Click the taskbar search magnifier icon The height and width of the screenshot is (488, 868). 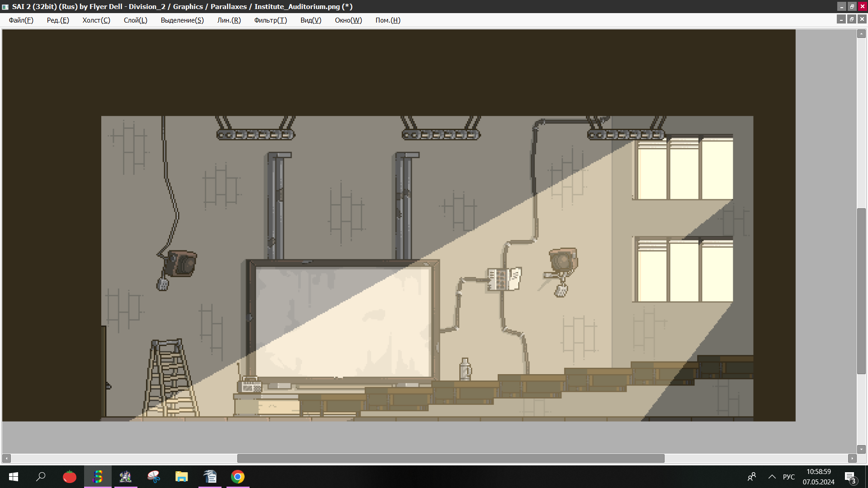pos(41,477)
